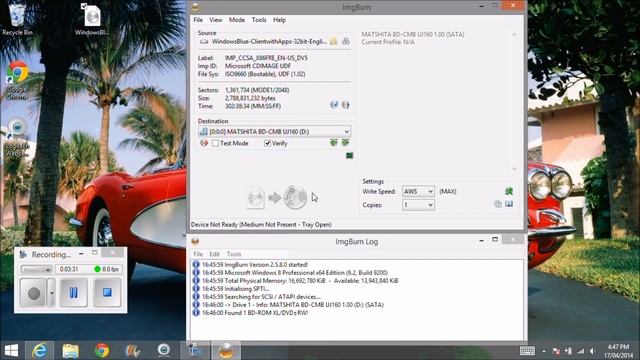
Task: Open the webcam app taskbar icon
Action: point(164,351)
